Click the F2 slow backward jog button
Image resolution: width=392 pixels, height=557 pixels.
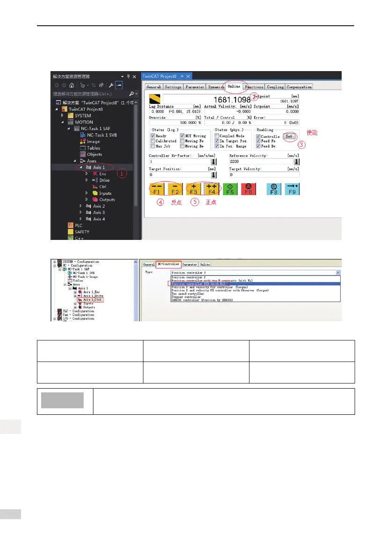pos(175,189)
